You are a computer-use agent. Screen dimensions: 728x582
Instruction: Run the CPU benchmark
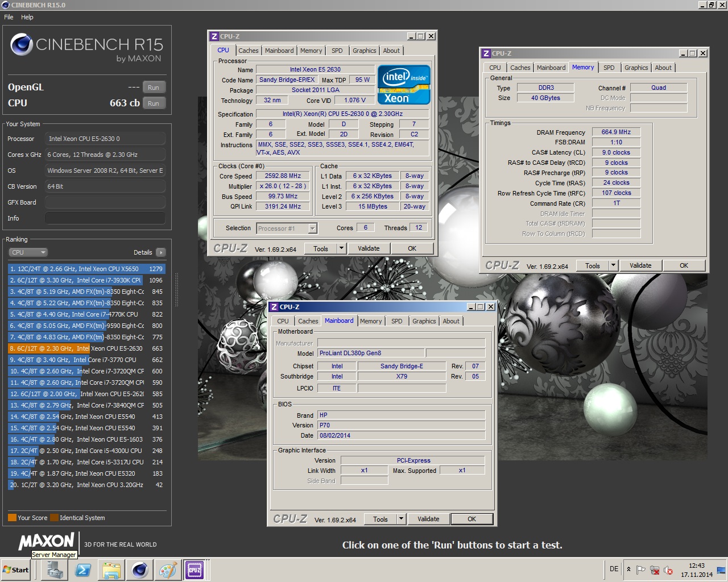point(154,103)
